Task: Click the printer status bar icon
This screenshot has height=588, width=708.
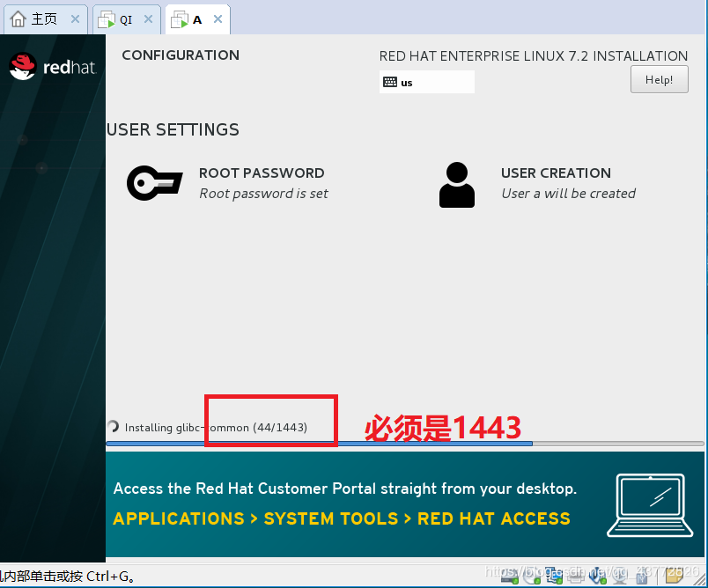Action: pos(576,576)
